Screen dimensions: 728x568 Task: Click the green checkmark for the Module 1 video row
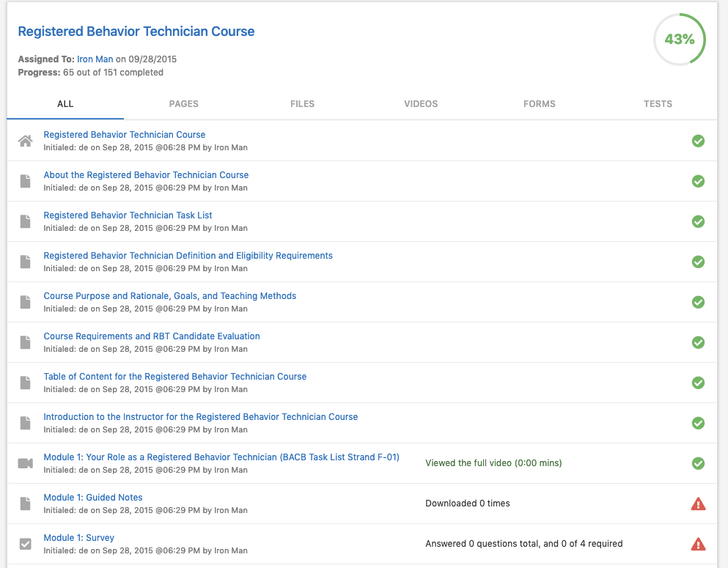point(698,463)
